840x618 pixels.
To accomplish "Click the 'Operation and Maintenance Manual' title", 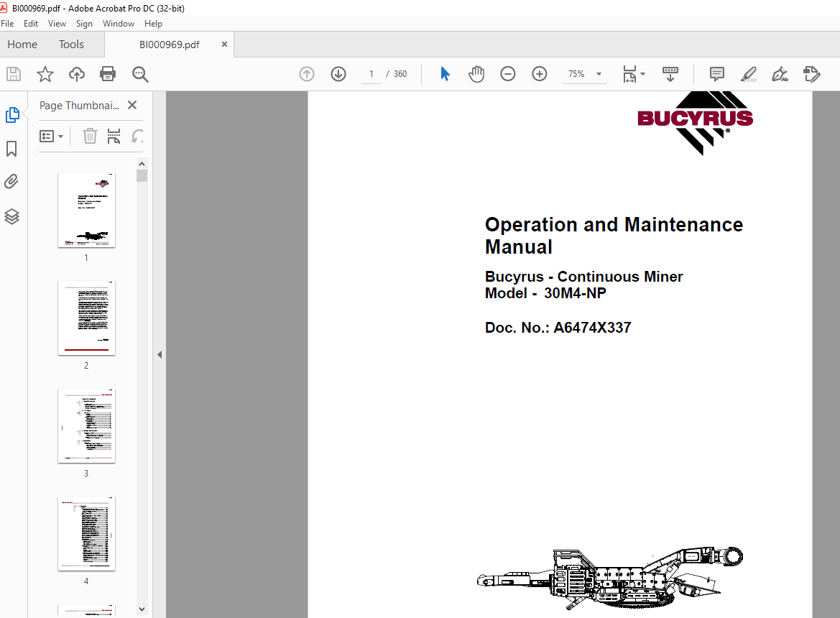I will pos(614,236).
